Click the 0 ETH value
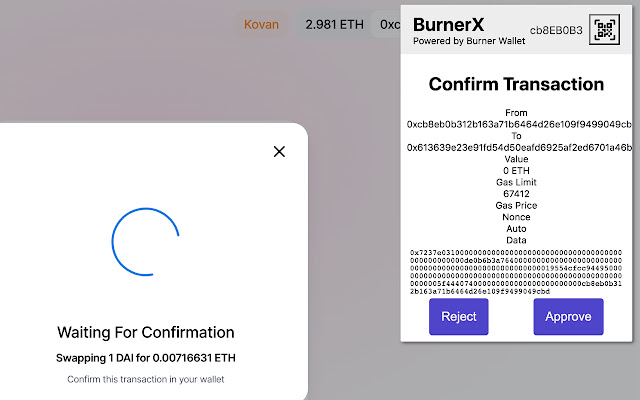The width and height of the screenshot is (640, 400). click(516, 171)
